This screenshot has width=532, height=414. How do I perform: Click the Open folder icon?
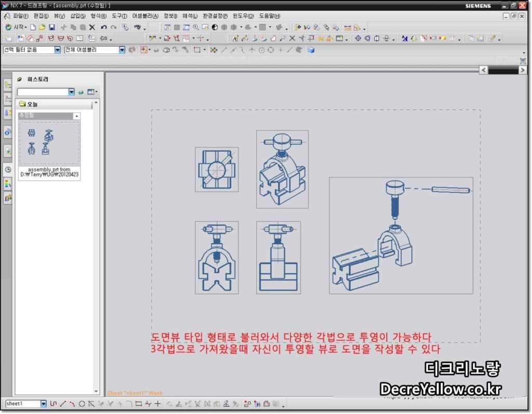coord(42,27)
